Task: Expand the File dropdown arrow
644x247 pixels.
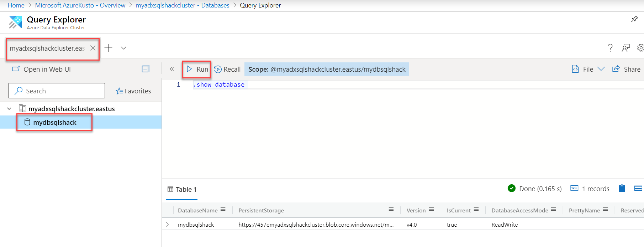Action: click(601, 69)
